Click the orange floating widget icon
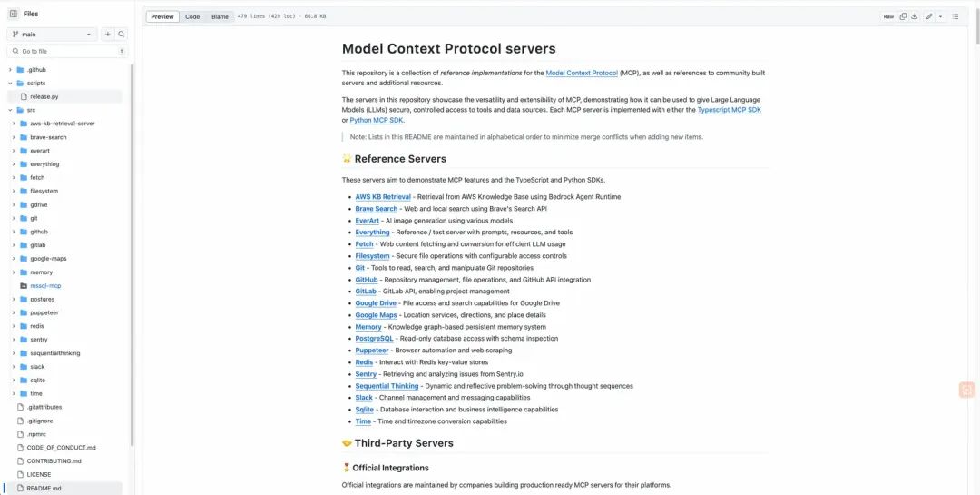Image resolution: width=980 pixels, height=495 pixels. [967, 390]
